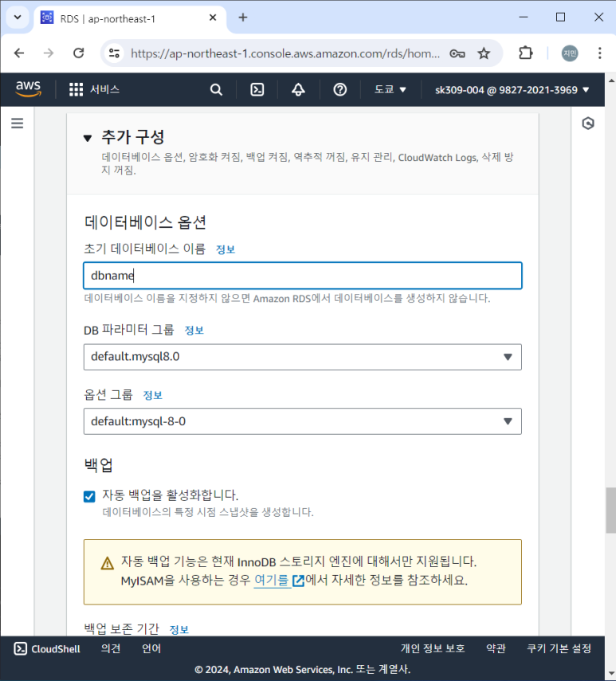This screenshot has height=681, width=616.
Task: Open the 도쿄 region selector
Action: 390,90
